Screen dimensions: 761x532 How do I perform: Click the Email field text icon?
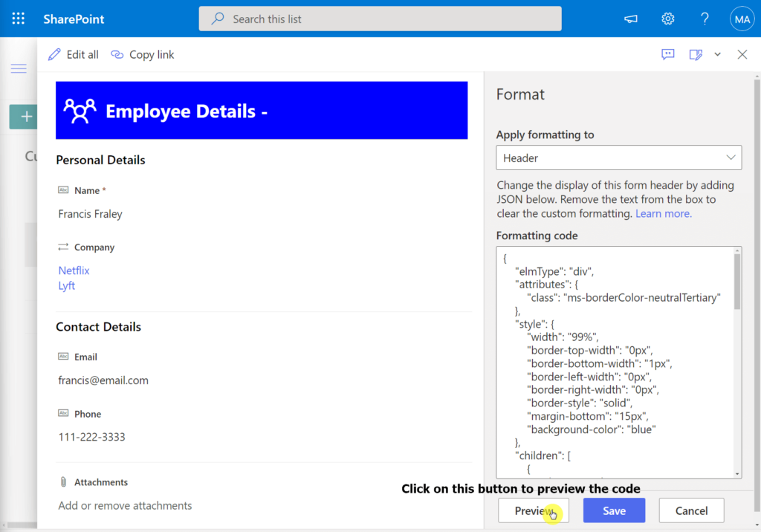coord(63,357)
